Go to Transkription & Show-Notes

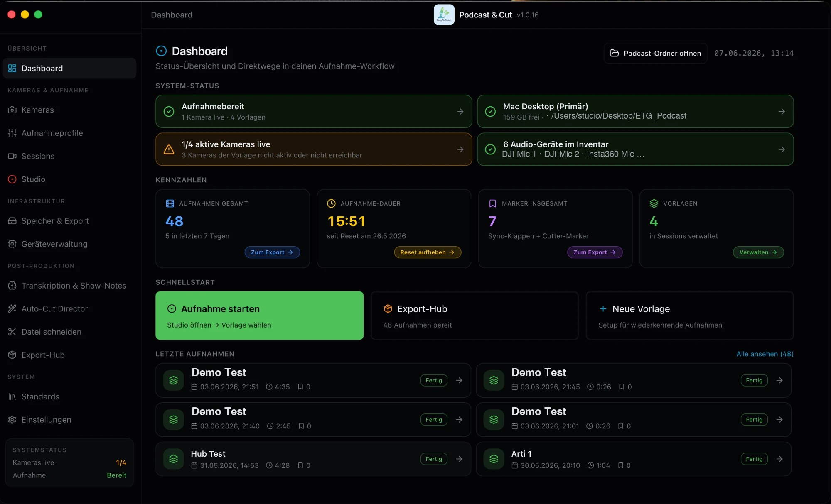(x=69, y=286)
